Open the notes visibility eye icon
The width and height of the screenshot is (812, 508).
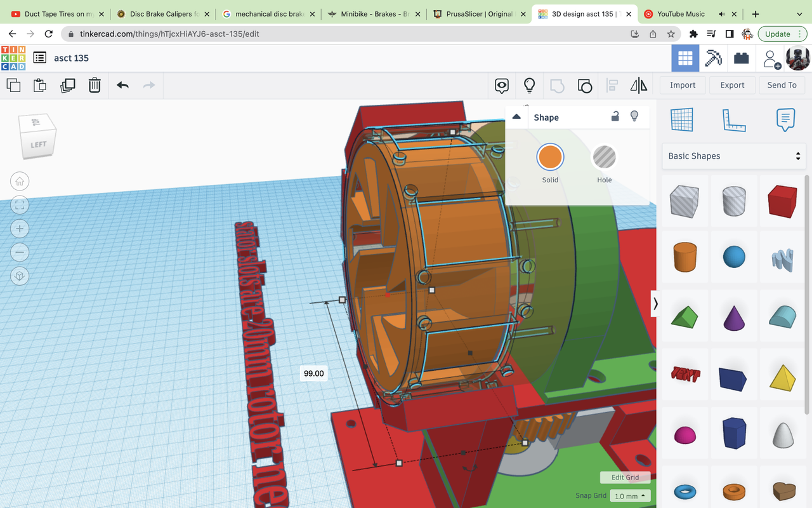click(x=502, y=85)
